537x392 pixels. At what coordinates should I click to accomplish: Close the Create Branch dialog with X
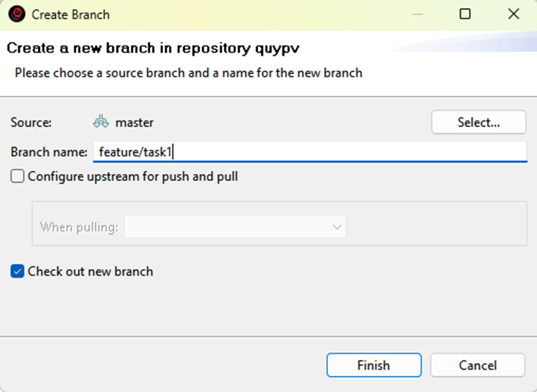point(513,14)
